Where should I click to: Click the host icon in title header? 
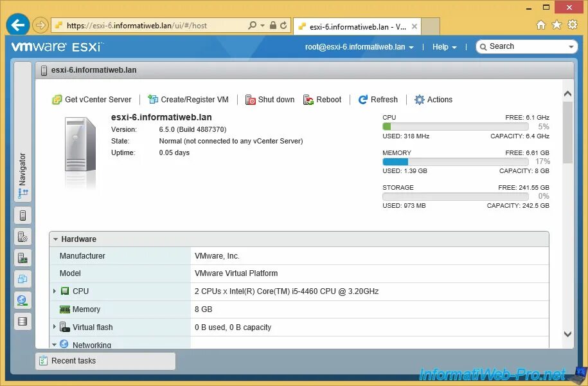coord(44,70)
